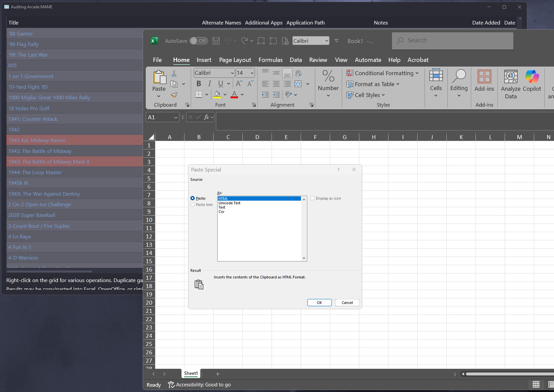Viewport: 554px width, 392px height.
Task: Click the Cut scissors icon
Action: [x=174, y=73]
